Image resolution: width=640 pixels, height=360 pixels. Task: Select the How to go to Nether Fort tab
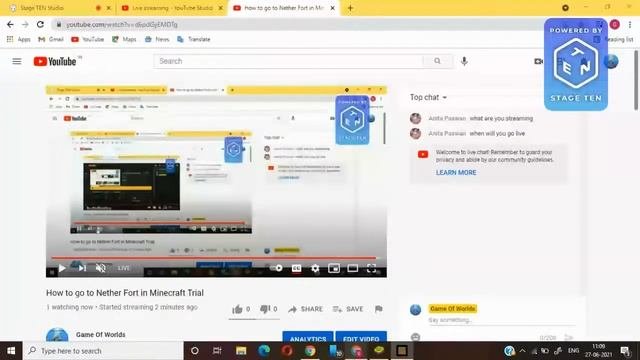point(284,8)
